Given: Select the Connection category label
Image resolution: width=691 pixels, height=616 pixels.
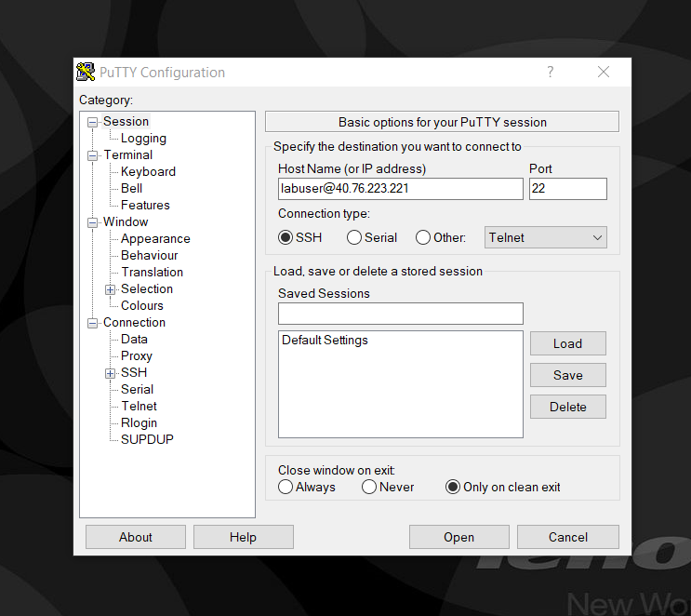Looking at the screenshot, I should coord(134,322).
